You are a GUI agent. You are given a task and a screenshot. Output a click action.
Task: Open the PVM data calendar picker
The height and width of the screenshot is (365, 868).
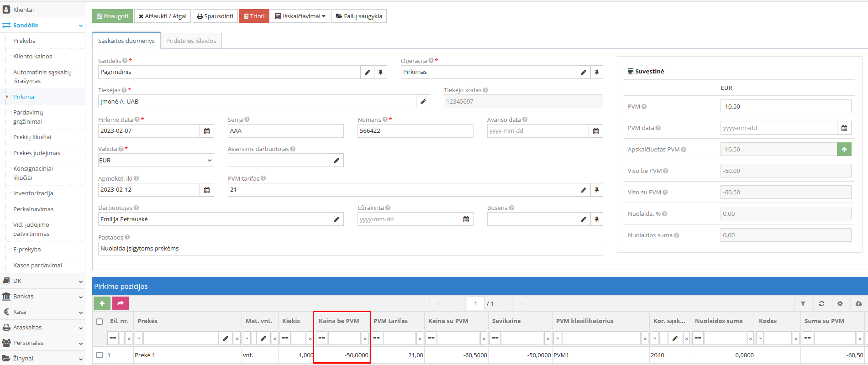844,128
